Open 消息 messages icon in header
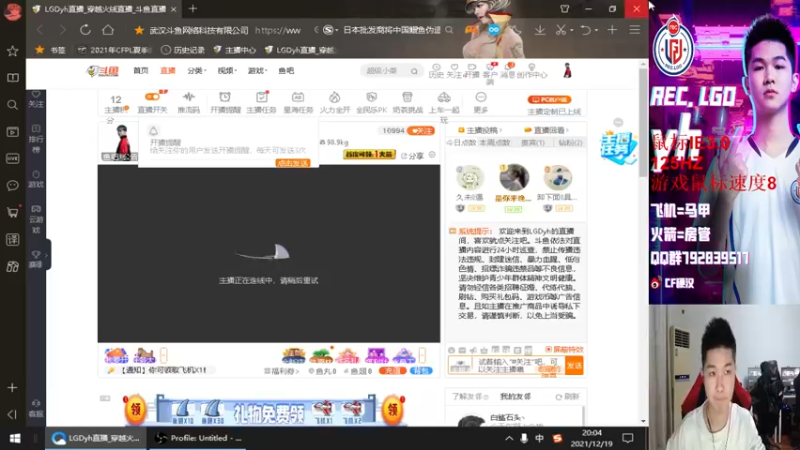The image size is (800, 450). click(x=508, y=71)
